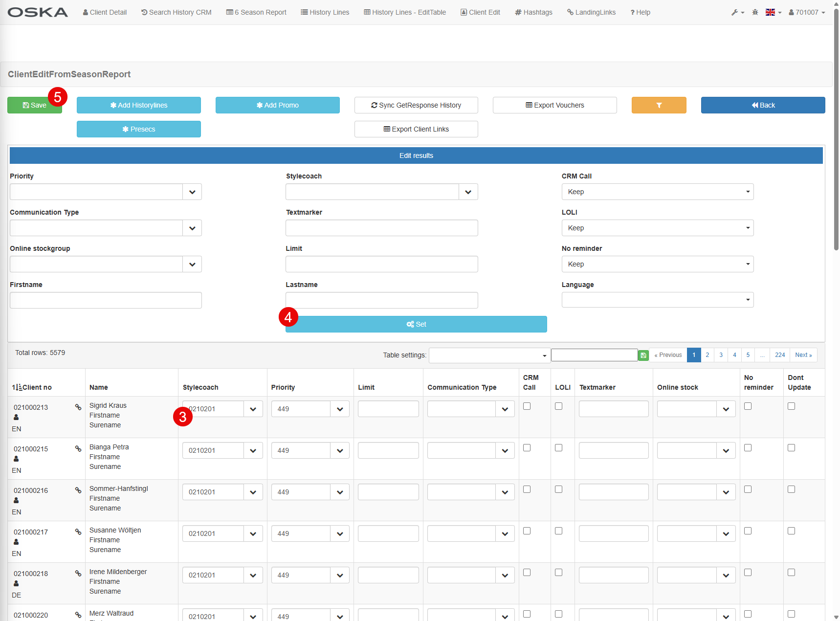The image size is (840, 621).
Task: Expand the Priority dropdown in Edit results
Action: point(192,192)
